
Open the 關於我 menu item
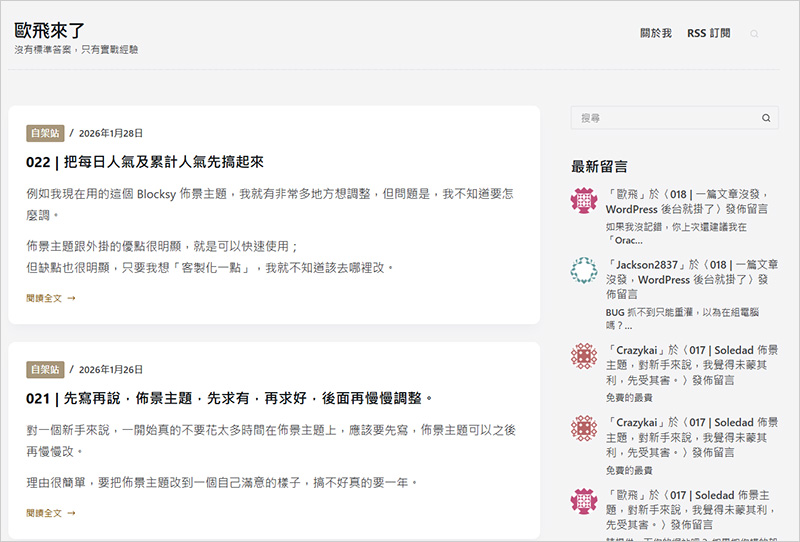click(x=655, y=34)
